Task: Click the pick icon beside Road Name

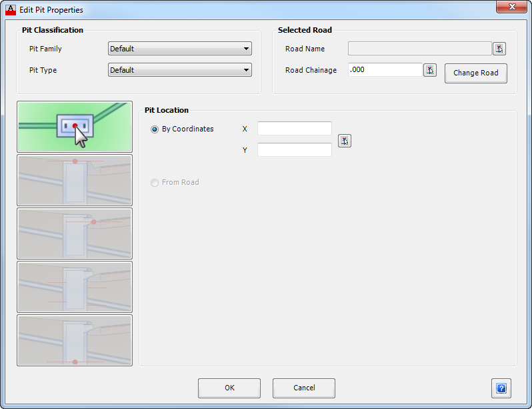Action: [499, 49]
